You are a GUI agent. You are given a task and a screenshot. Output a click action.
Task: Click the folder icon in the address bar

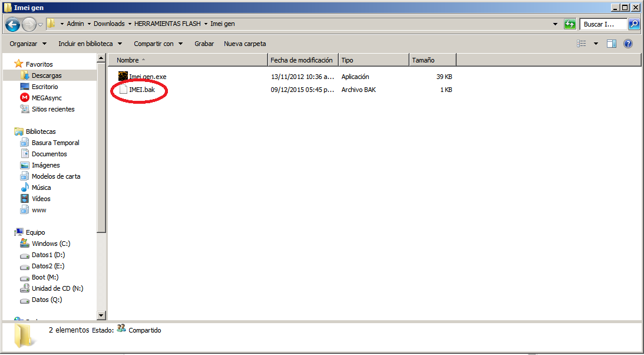pos(51,24)
